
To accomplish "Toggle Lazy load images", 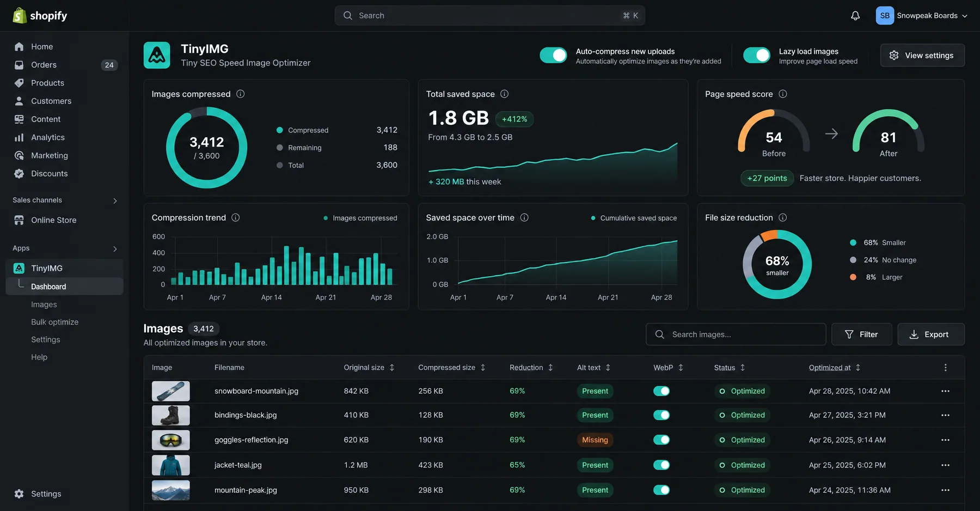I will (x=757, y=55).
